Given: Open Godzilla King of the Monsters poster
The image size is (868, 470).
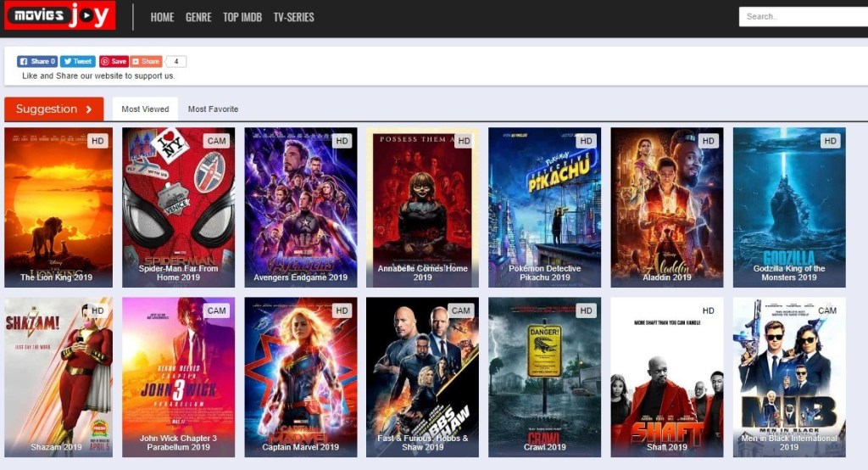Looking at the screenshot, I should 789,207.
